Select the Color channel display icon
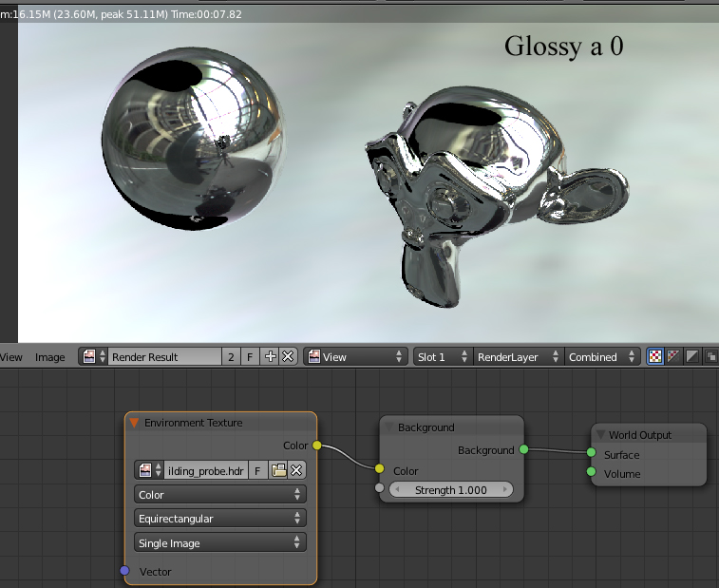This screenshot has height=588, width=719. point(673,356)
